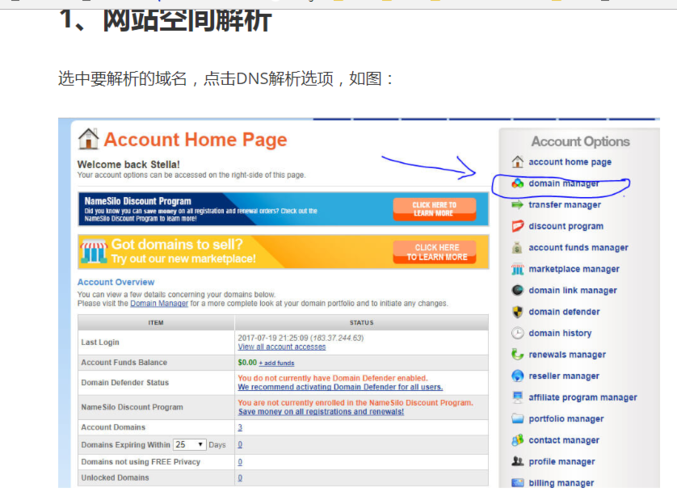Click the Account Overview heading
Screen dimensions: 677x500
click(x=116, y=282)
